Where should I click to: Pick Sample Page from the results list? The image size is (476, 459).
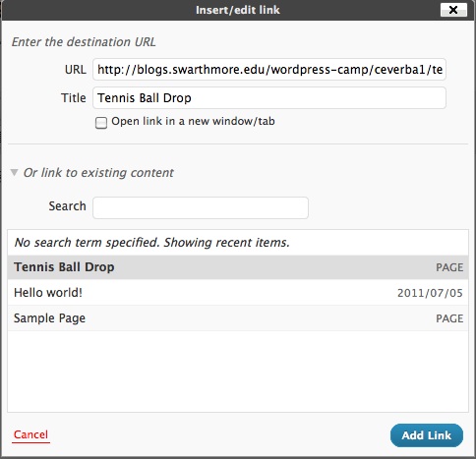point(238,318)
